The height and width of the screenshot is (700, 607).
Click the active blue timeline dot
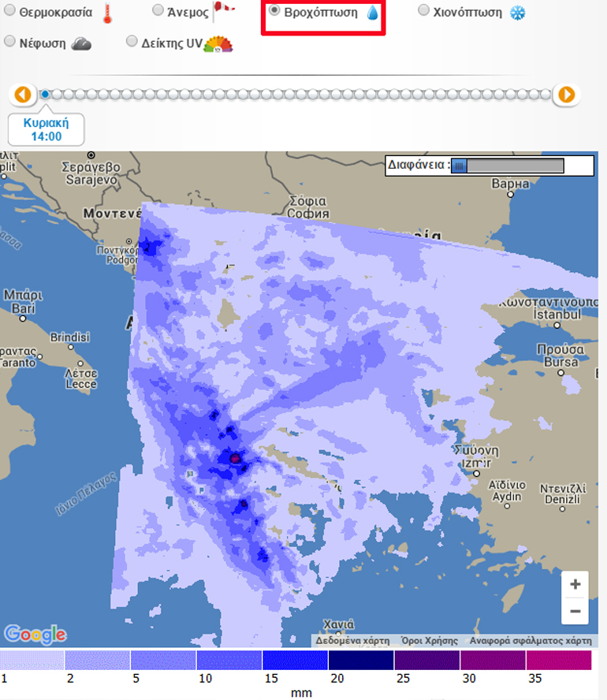tap(45, 95)
